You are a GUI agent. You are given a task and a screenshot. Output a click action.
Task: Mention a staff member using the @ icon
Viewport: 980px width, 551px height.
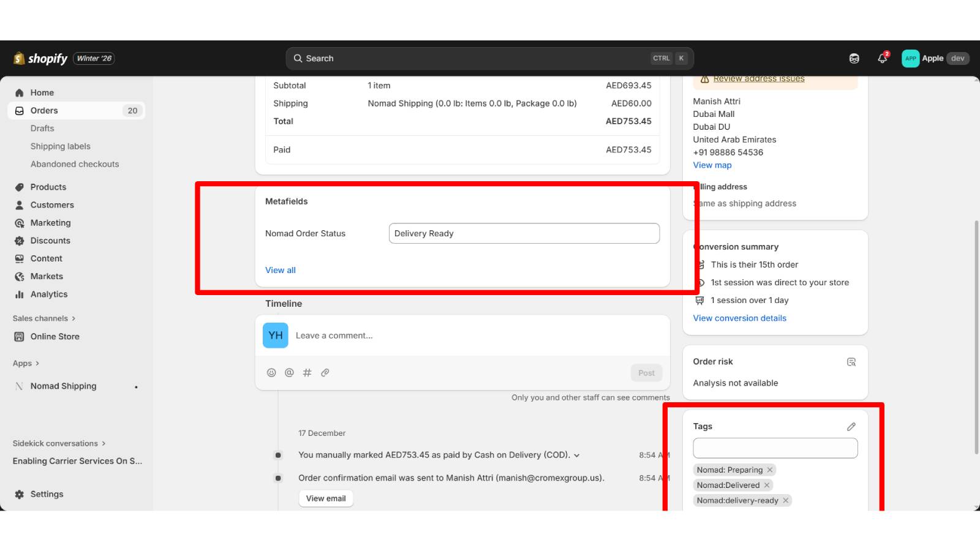[289, 372]
